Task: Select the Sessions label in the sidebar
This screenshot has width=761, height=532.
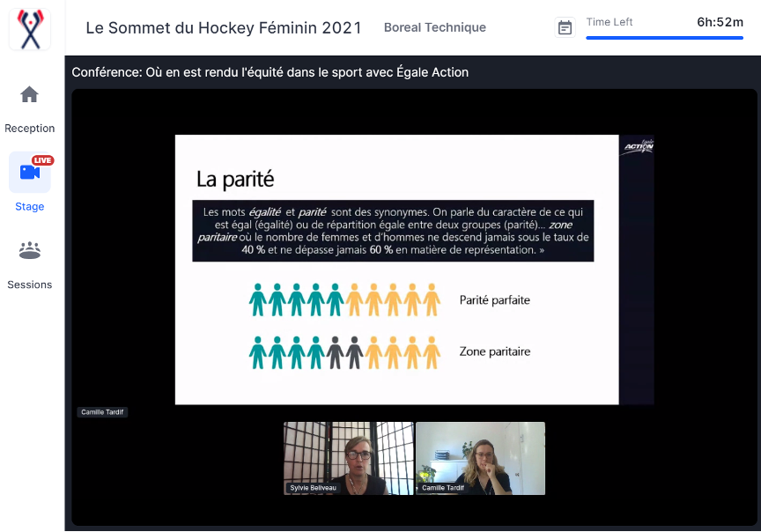Action: (30, 284)
